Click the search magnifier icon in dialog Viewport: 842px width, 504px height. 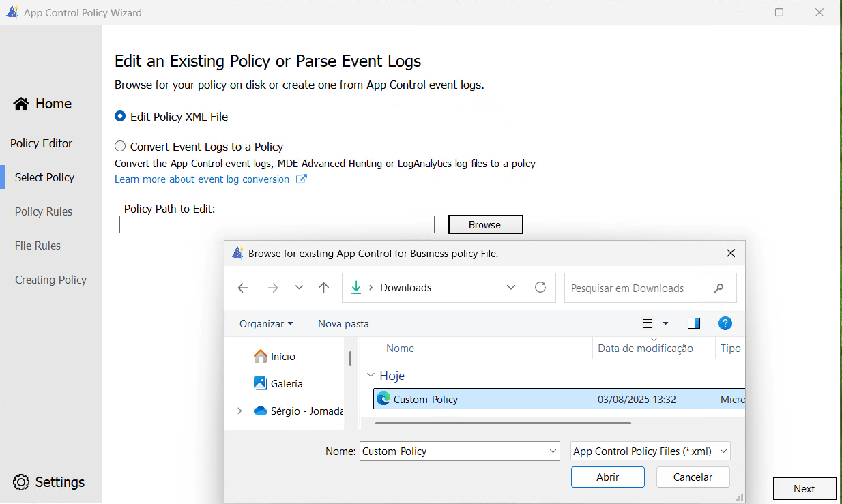(718, 288)
